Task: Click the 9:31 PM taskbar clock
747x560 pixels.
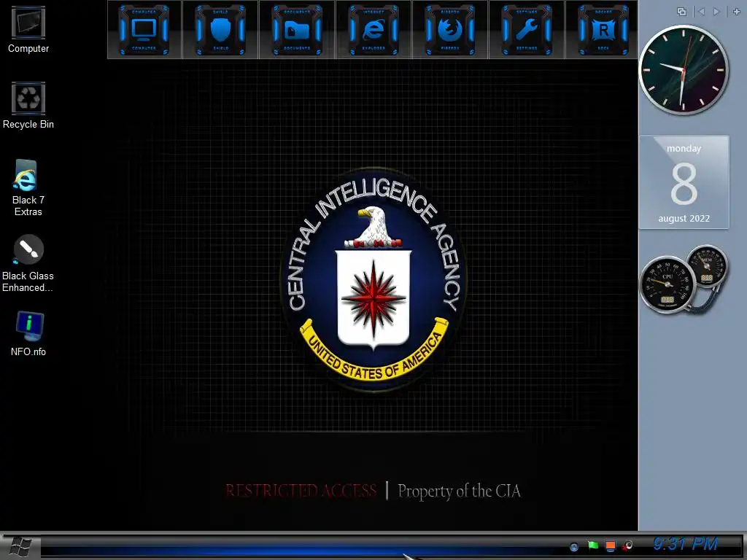Action: click(685, 543)
